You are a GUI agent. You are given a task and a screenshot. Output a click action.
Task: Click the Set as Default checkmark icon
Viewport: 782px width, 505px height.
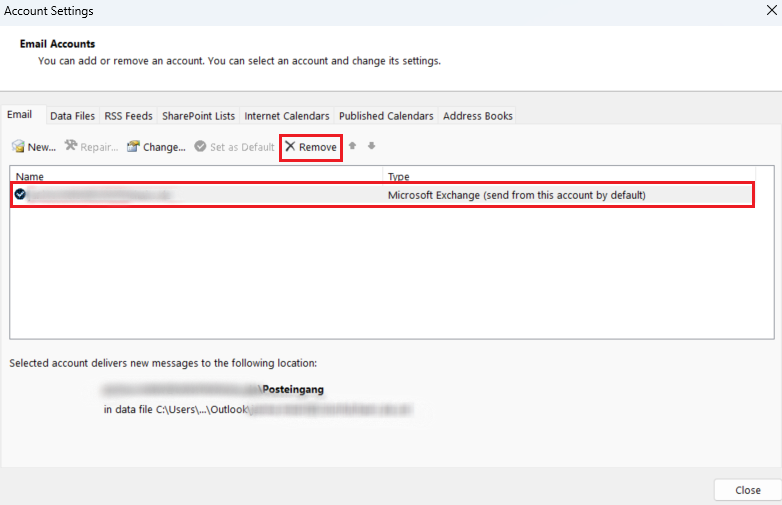(x=200, y=147)
